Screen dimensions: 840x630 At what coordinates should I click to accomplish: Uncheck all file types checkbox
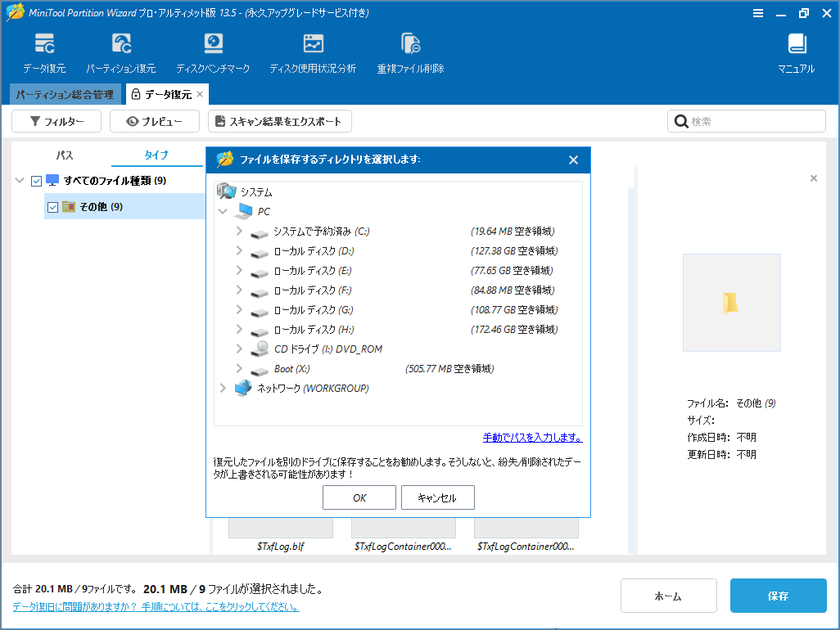point(35,180)
